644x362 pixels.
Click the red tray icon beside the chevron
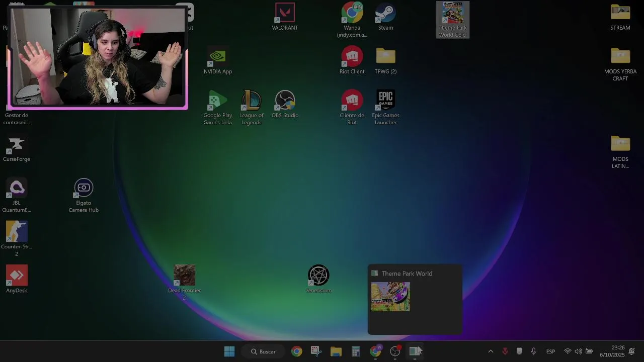tap(505, 351)
